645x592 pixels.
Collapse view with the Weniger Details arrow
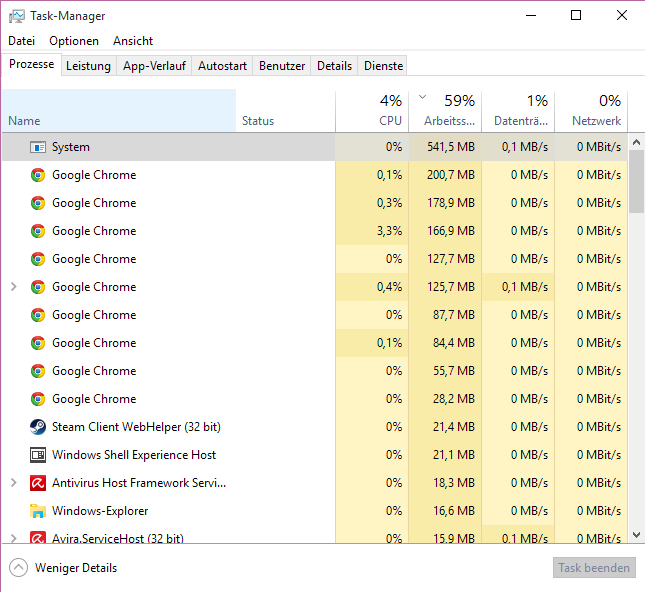18,568
